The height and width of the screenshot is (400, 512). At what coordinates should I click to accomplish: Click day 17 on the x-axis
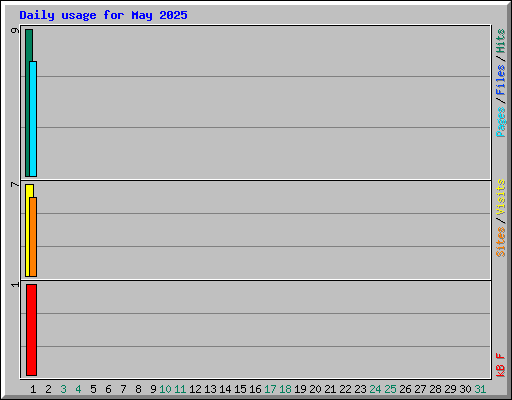click(x=270, y=389)
